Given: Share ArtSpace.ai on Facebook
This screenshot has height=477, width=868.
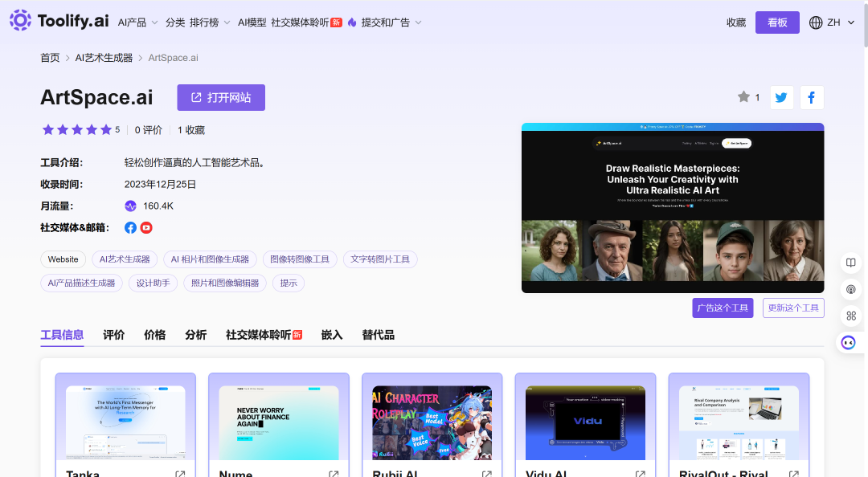Looking at the screenshot, I should (812, 97).
